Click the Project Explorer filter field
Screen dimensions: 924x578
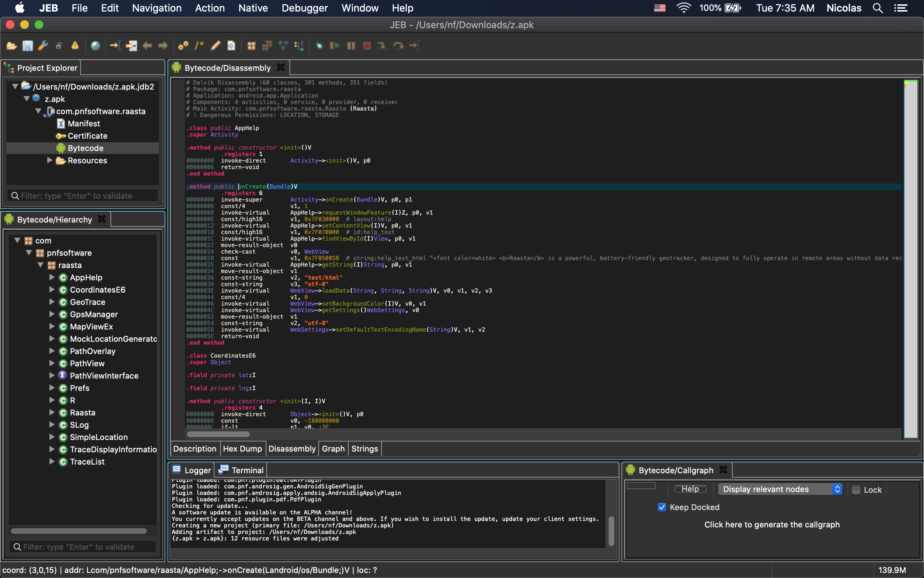pos(82,196)
